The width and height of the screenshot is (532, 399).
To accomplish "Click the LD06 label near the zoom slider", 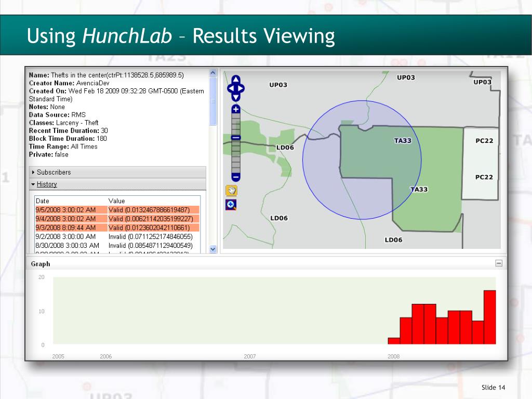I will click(x=285, y=147).
